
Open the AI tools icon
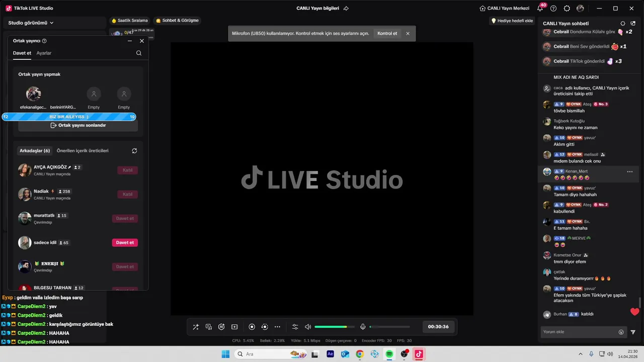point(221,327)
